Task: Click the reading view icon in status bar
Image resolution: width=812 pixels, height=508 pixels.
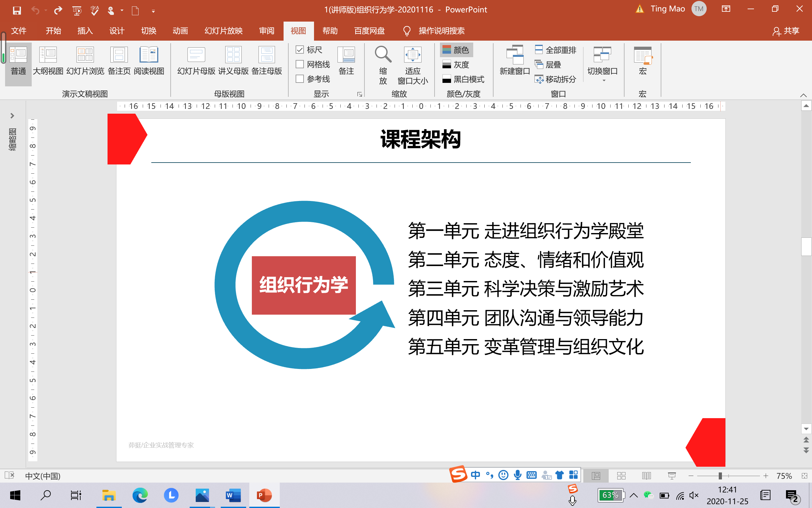Action: tap(646, 476)
